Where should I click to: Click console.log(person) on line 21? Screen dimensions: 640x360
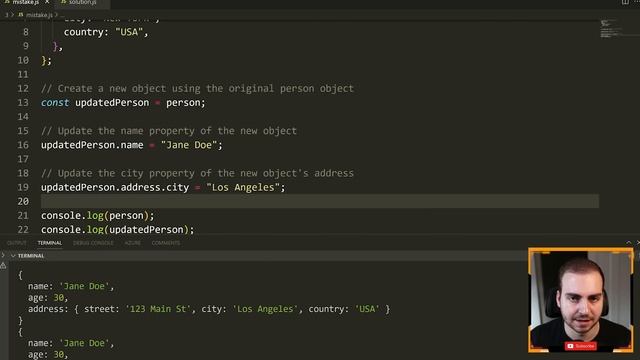[98, 216]
